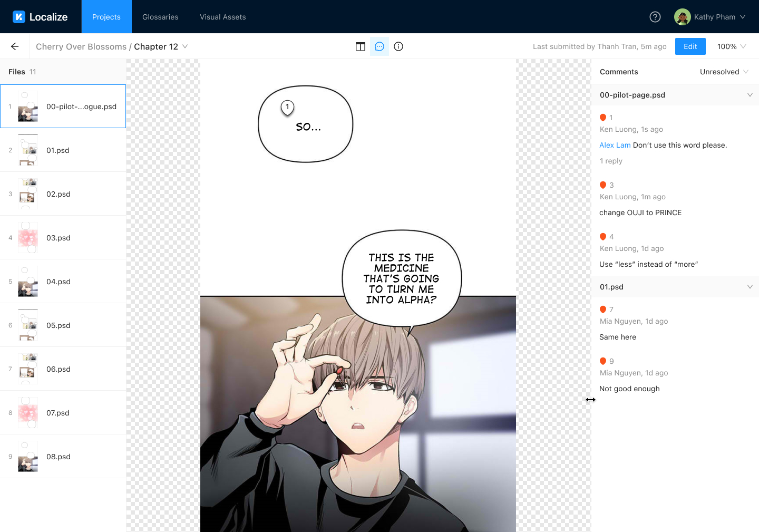
Task: Switch to the Glossaries tab
Action: (160, 17)
